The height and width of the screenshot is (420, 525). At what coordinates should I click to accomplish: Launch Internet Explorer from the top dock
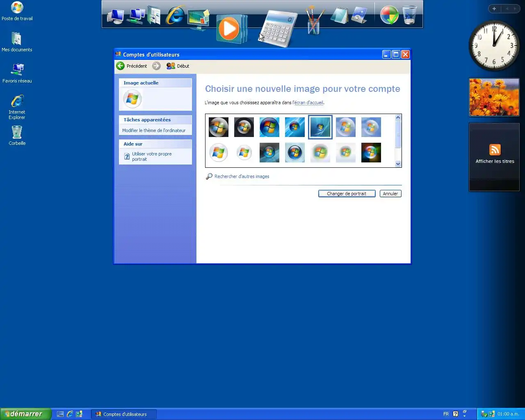click(175, 15)
